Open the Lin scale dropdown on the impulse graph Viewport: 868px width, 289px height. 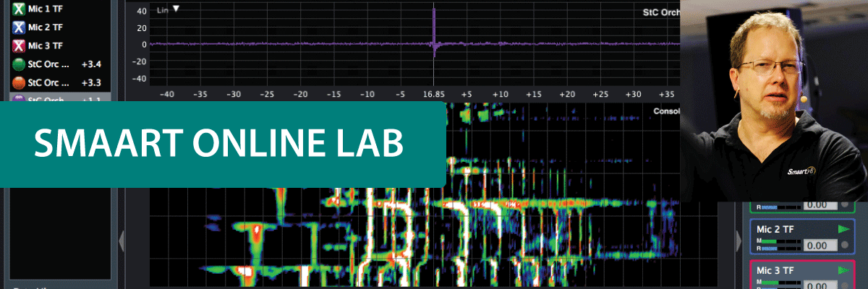169,9
